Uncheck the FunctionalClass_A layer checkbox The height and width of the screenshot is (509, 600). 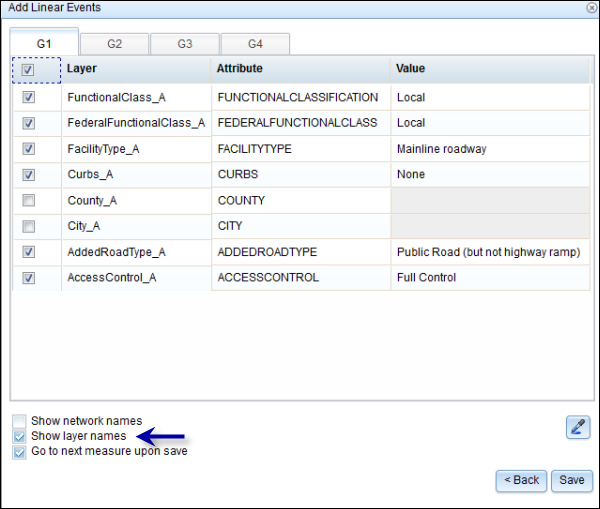click(28, 98)
